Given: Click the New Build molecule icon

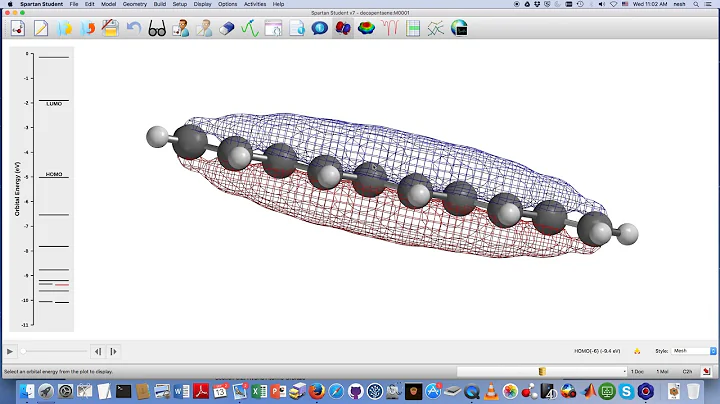Looking at the screenshot, I should 18,28.
